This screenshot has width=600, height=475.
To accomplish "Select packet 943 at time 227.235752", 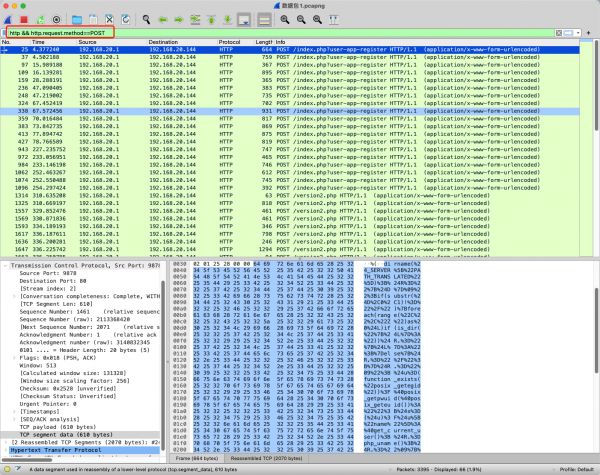I will (290, 149).
